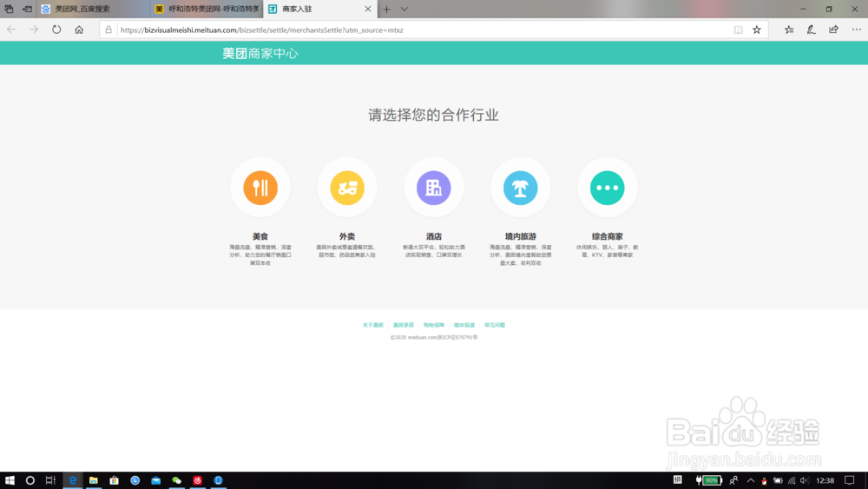Open the People icon on taskbar
The image size is (868, 489).
733,480
